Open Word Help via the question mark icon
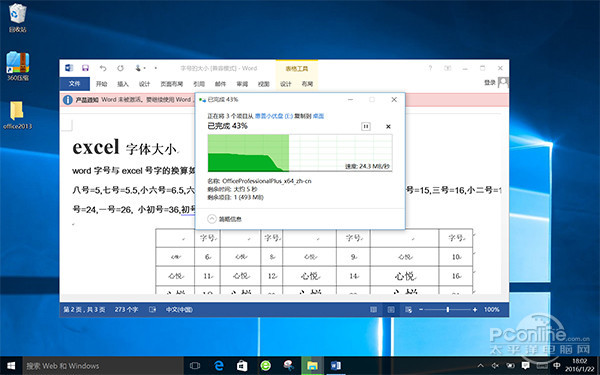This screenshot has width=600, height=375. click(430, 68)
